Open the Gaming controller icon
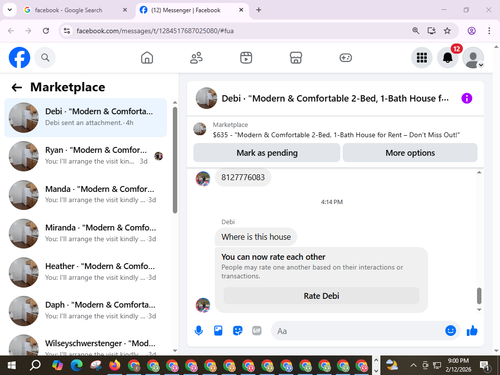This screenshot has height=375, width=500. coord(345,58)
